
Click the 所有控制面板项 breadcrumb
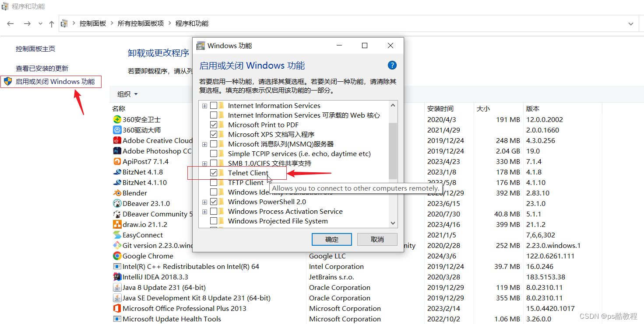click(x=141, y=24)
